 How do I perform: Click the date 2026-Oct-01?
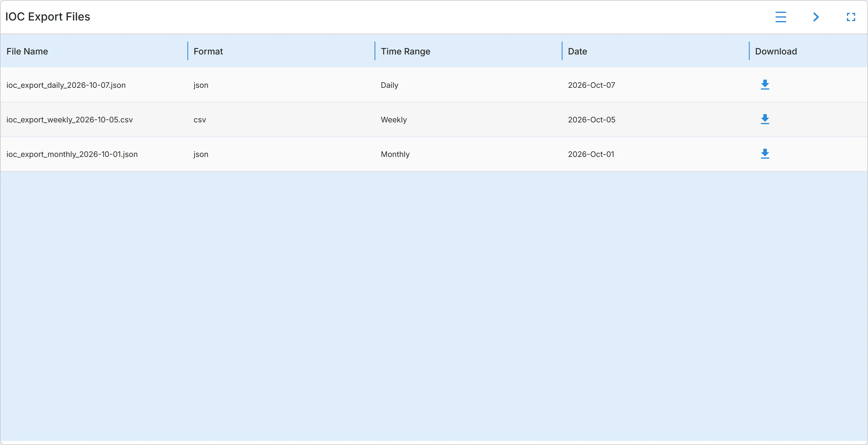(591, 154)
